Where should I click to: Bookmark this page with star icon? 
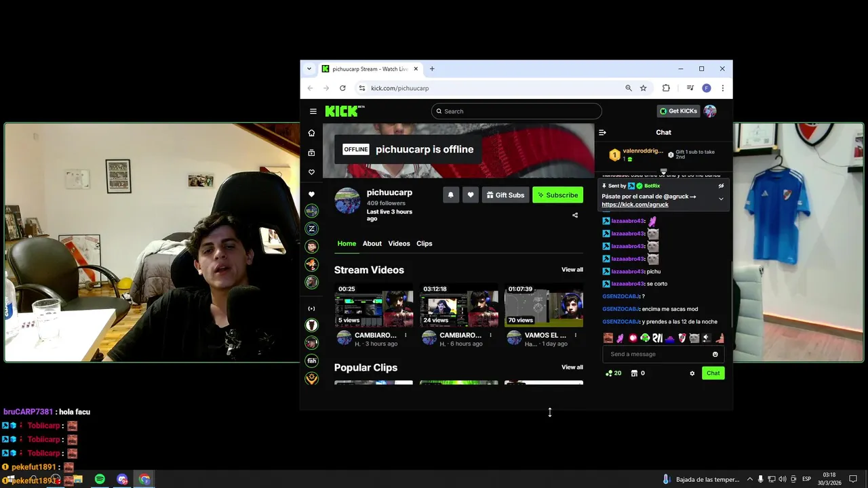643,88
